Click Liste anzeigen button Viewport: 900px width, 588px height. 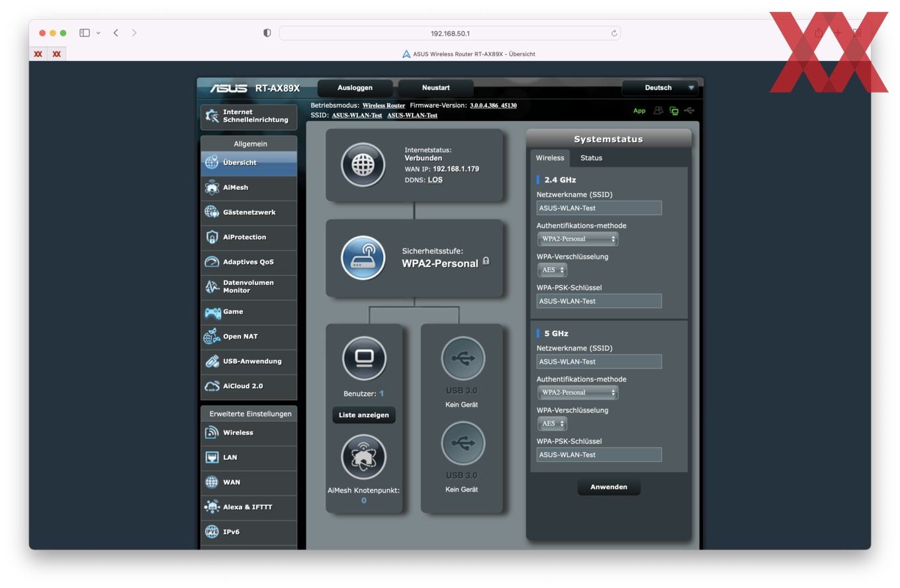[x=364, y=415]
